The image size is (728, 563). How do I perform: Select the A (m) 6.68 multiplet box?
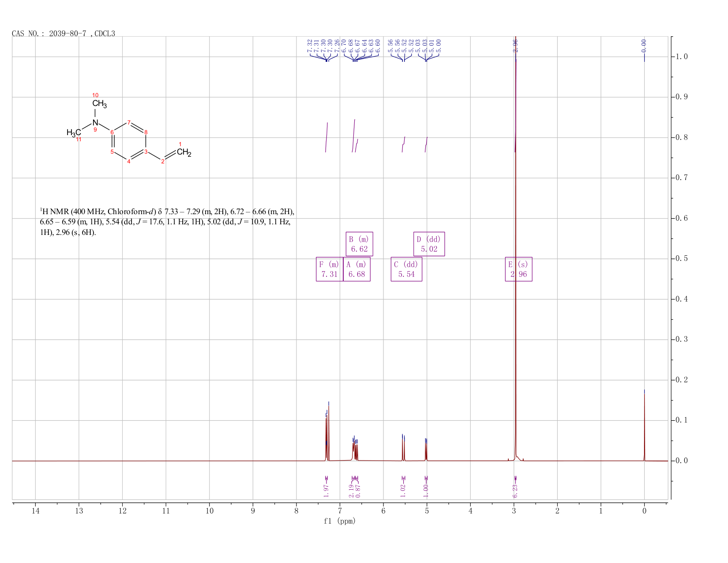(356, 269)
